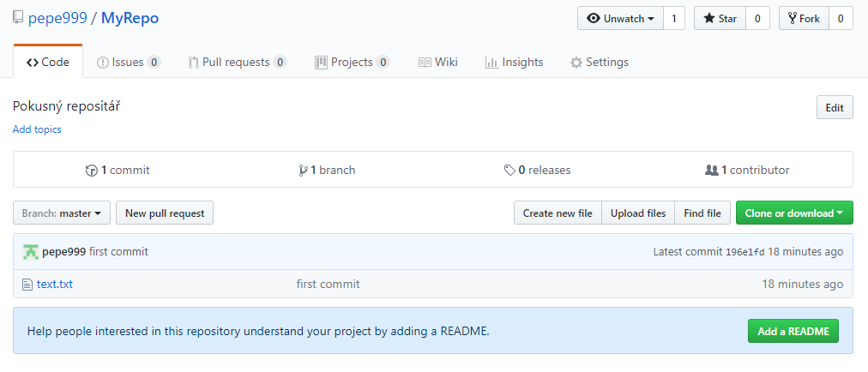Screen dimensions: 868x372
Task: Switch to the Pull requests tab
Action: click(238, 62)
